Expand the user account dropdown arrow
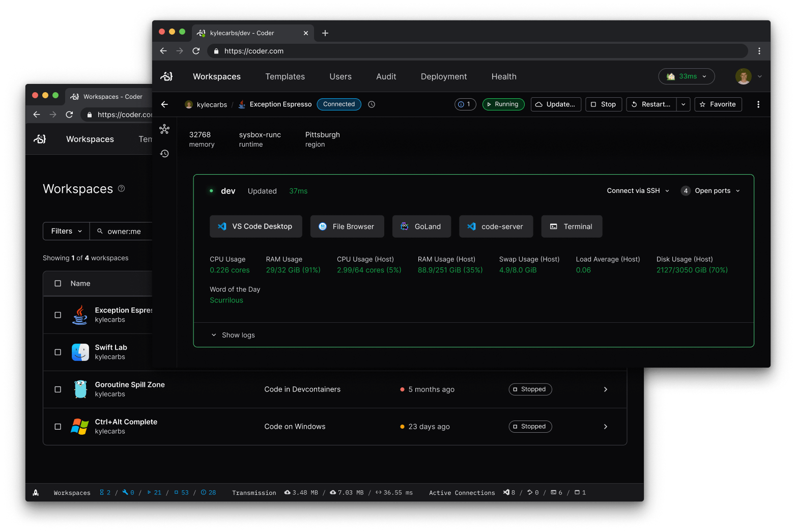The image size is (796, 532). pos(760,76)
